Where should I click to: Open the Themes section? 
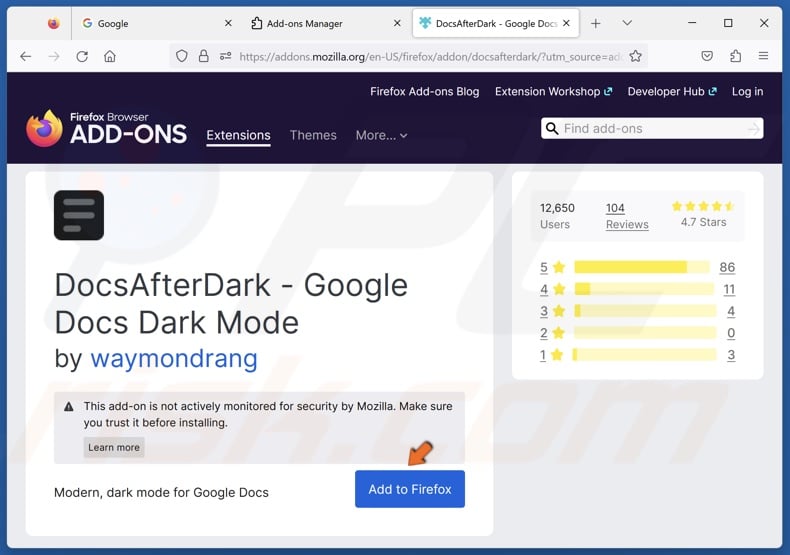coord(313,135)
